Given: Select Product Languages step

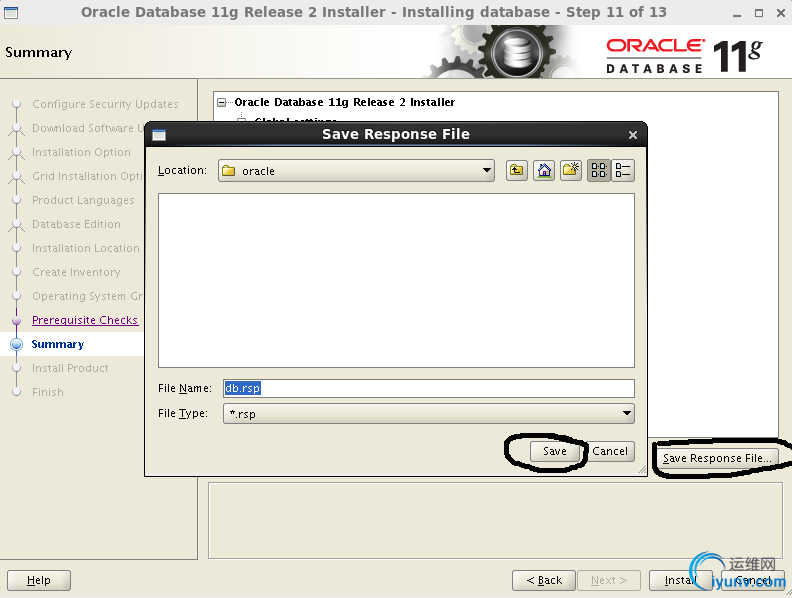Looking at the screenshot, I should [x=83, y=201].
